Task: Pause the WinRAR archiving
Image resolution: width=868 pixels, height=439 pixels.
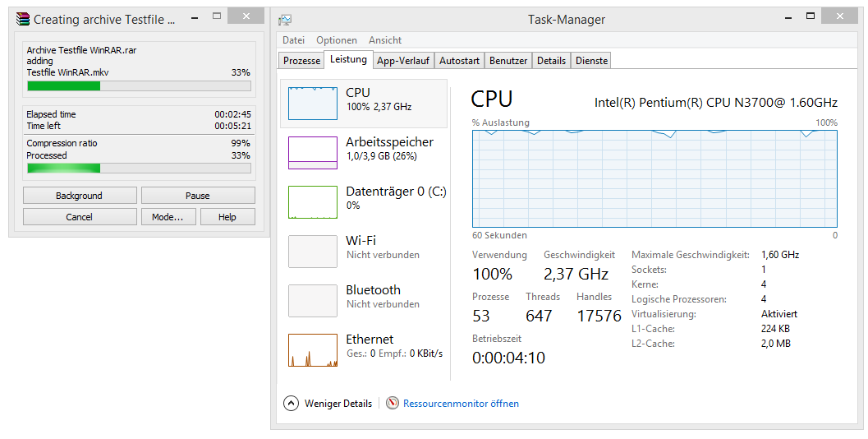Action: tap(198, 196)
